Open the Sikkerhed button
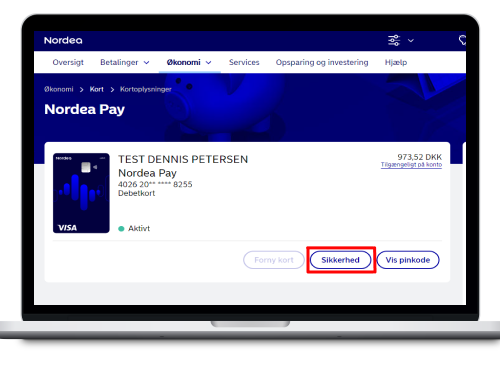 340,260
